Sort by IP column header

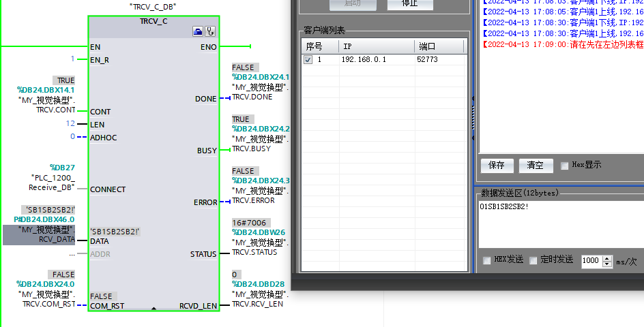coord(375,46)
